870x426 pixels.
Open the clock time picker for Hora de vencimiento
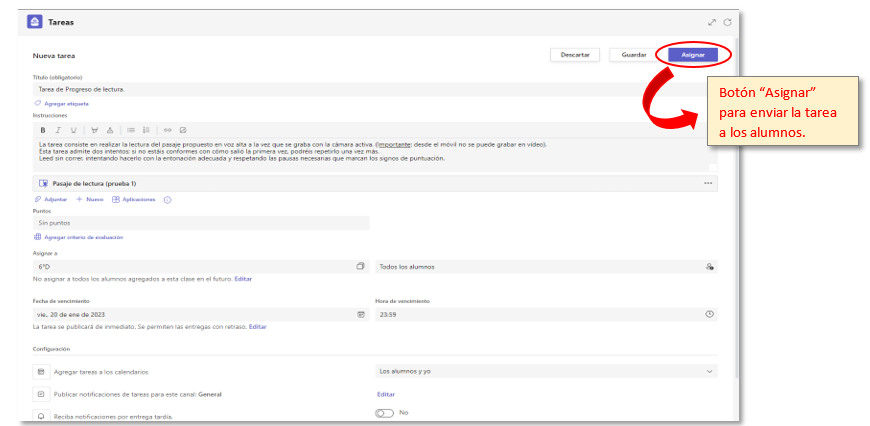click(709, 314)
